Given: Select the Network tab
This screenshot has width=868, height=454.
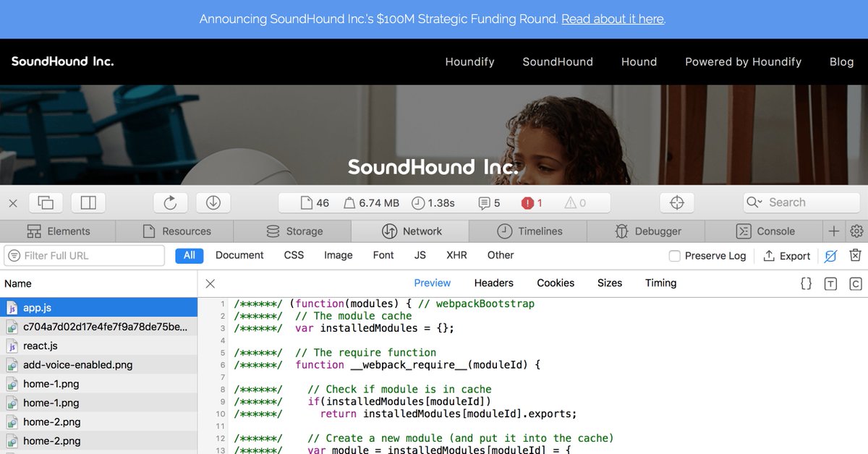Looking at the screenshot, I should (411, 231).
